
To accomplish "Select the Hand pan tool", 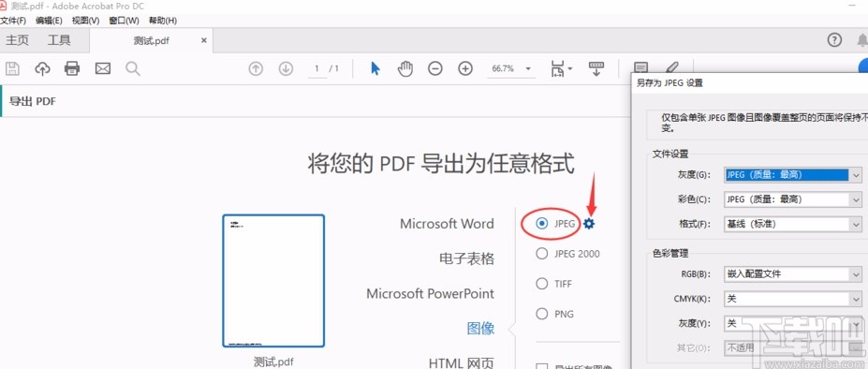I will (405, 68).
